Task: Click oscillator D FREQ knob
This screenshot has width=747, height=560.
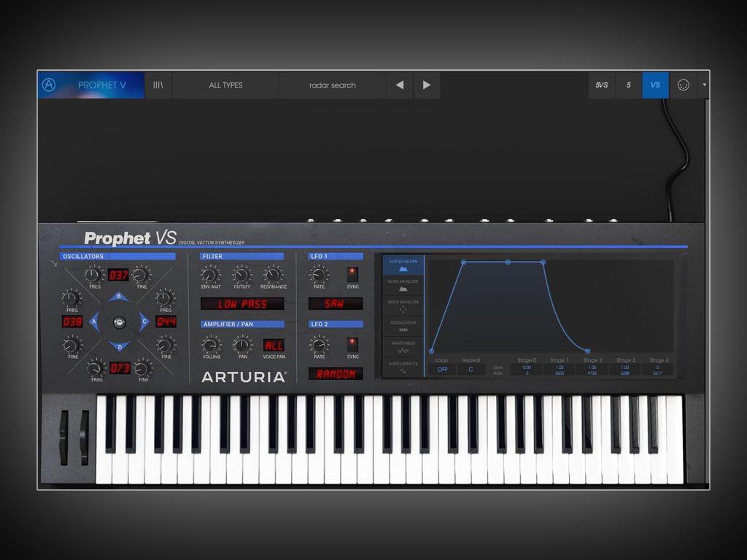Action: [x=96, y=367]
